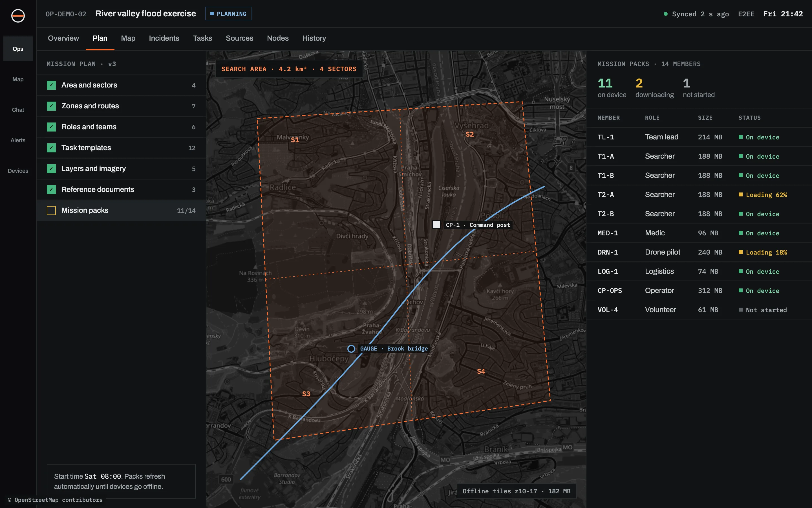Select the TL-1 Team lead row

click(699, 137)
